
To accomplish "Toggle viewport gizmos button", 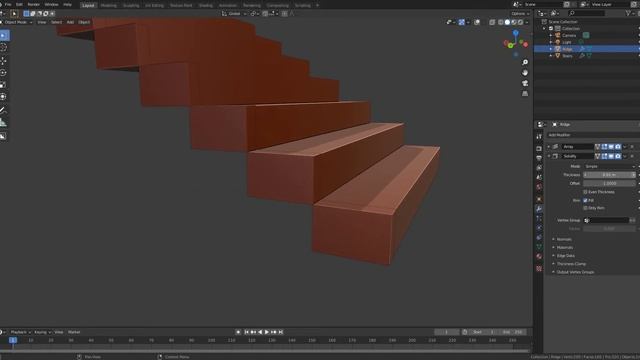I will click(461, 22).
